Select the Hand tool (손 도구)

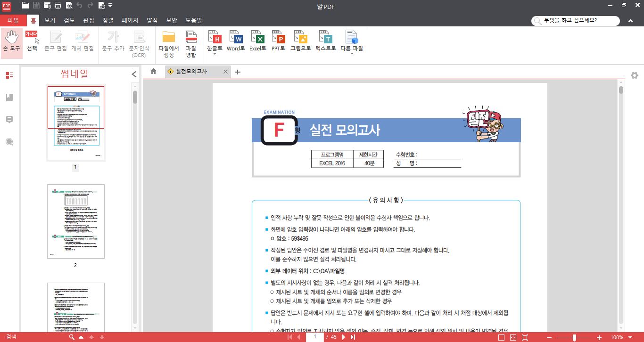tap(11, 41)
